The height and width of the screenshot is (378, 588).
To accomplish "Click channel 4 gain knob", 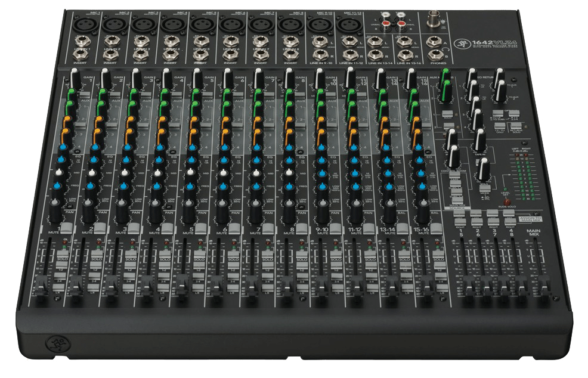I will (166, 79).
